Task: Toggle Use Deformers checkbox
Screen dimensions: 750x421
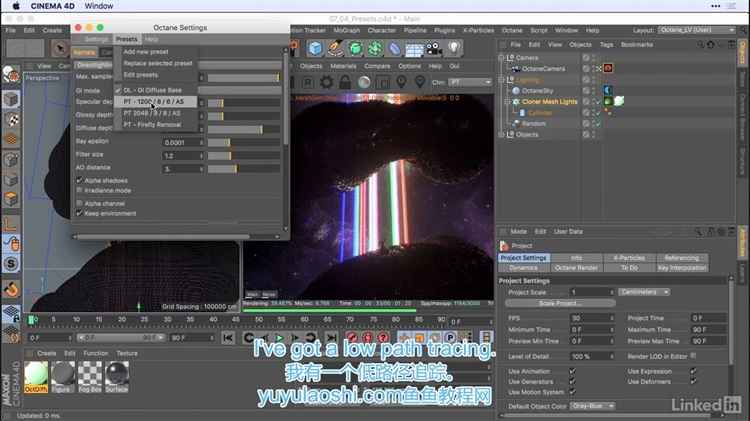Action: pyautogui.click(x=693, y=382)
